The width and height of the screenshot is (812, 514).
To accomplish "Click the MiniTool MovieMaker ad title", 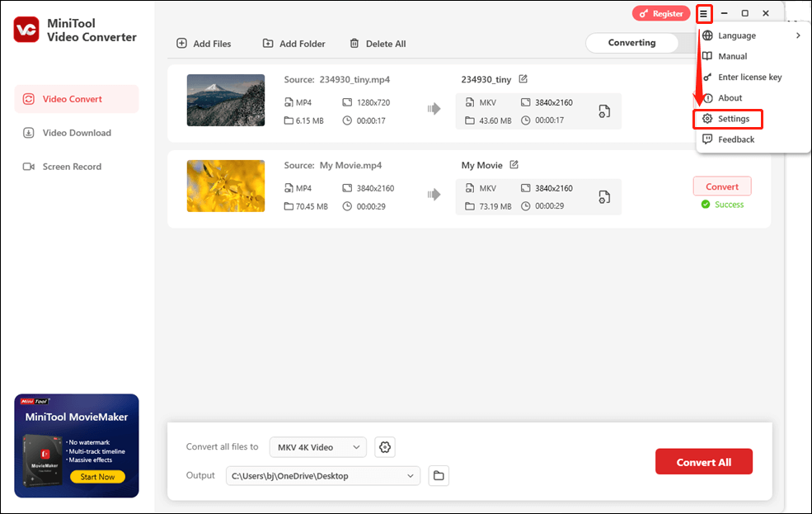I will 77,417.
